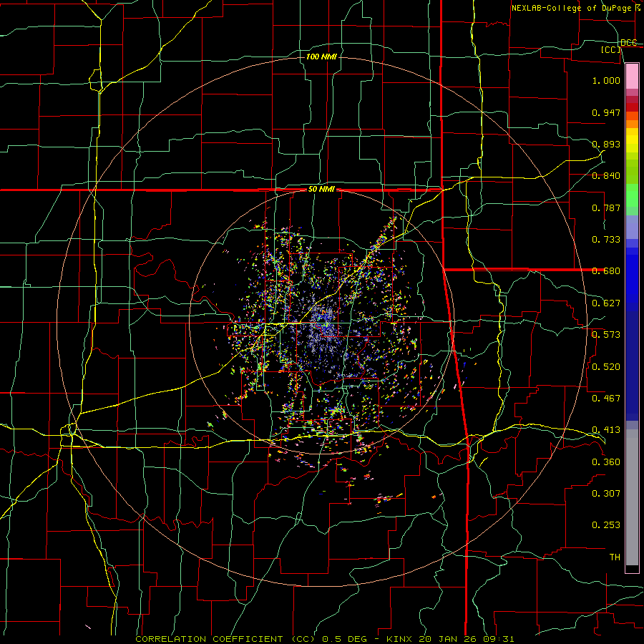This screenshot has height=644, width=644.
Task: Select the 50 NMI range ring label
Action: coord(321,190)
